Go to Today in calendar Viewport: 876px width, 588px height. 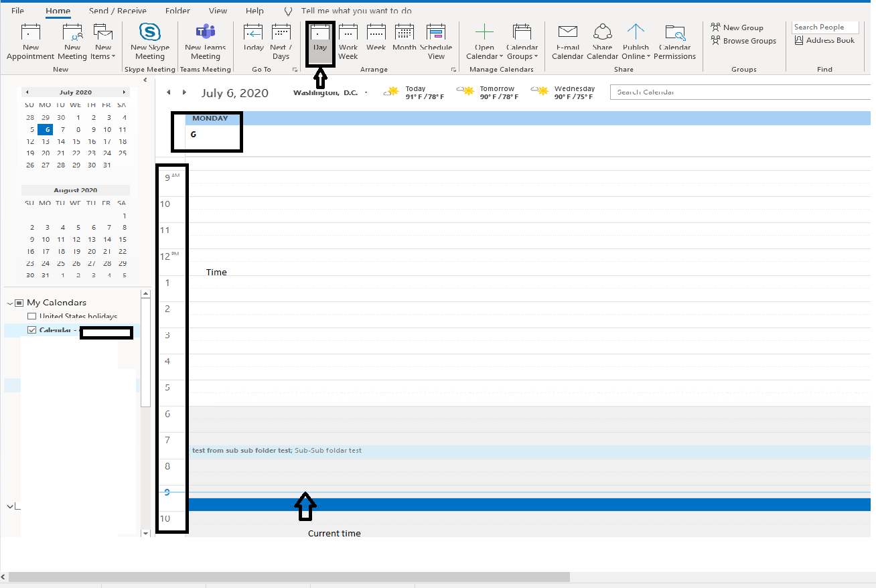(x=253, y=42)
